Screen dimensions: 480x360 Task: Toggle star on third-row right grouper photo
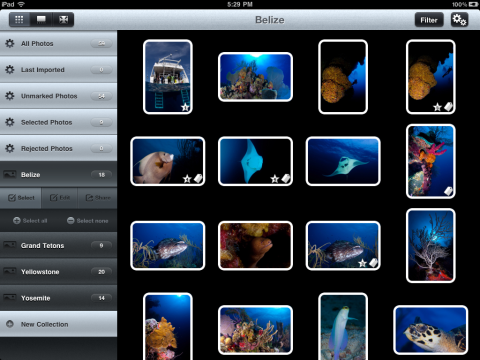coord(362,263)
